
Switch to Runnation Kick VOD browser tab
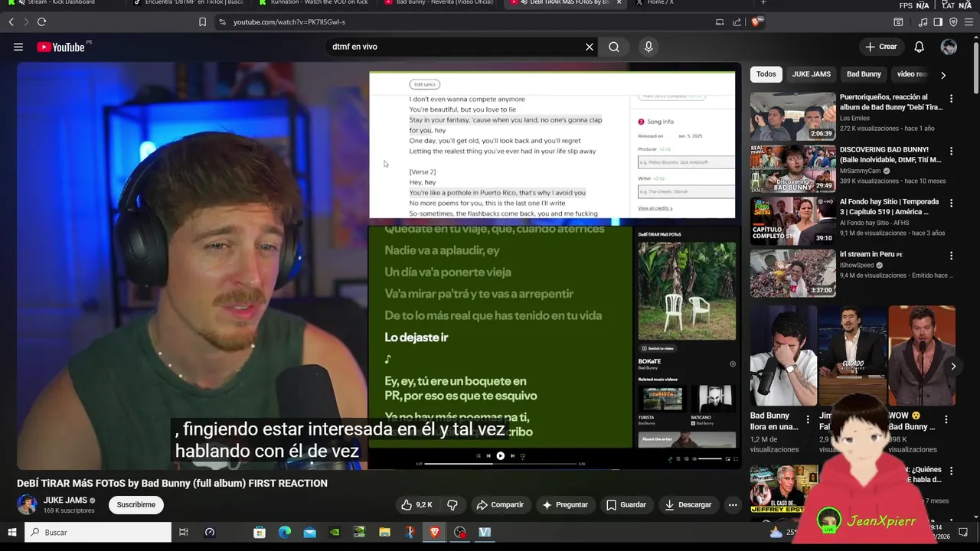tap(312, 3)
